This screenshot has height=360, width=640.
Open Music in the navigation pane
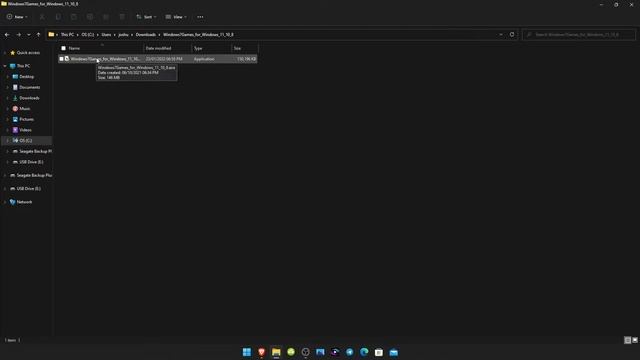(x=24, y=109)
